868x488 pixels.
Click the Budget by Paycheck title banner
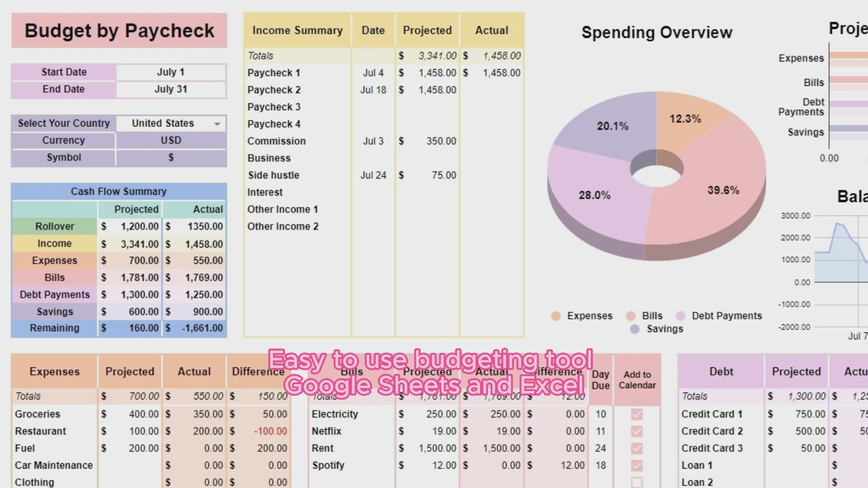tap(119, 31)
